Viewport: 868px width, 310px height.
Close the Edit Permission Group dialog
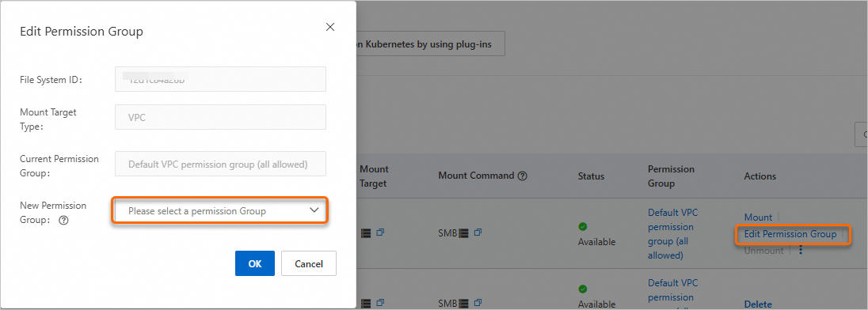coord(330,27)
